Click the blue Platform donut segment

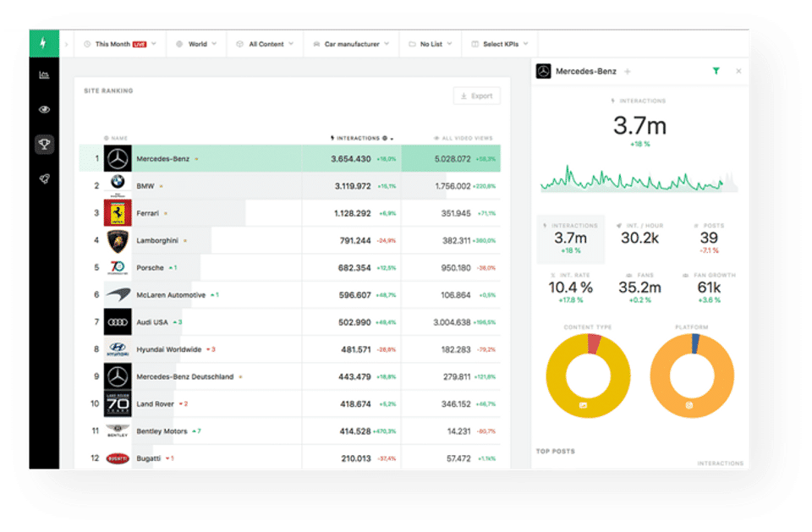pyautogui.click(x=695, y=344)
